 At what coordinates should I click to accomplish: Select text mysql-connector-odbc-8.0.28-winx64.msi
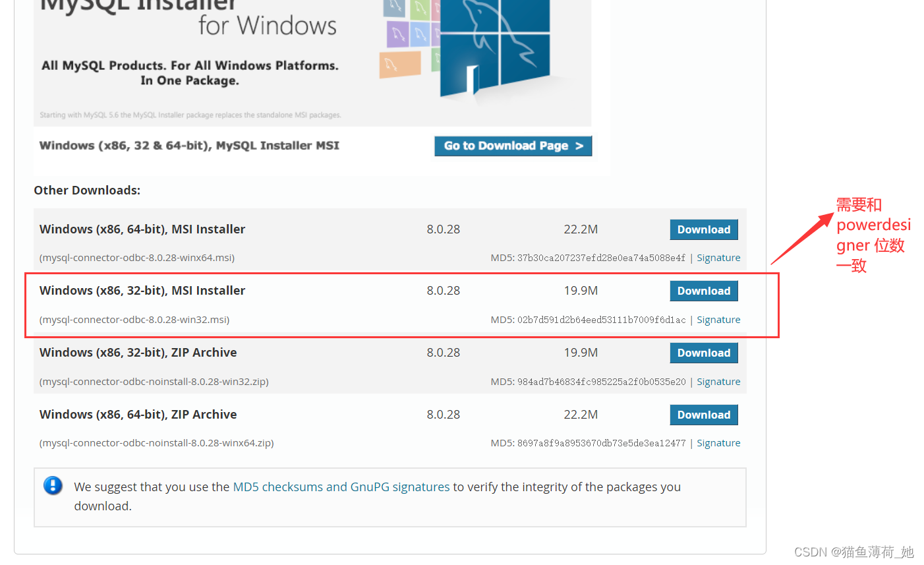(137, 258)
